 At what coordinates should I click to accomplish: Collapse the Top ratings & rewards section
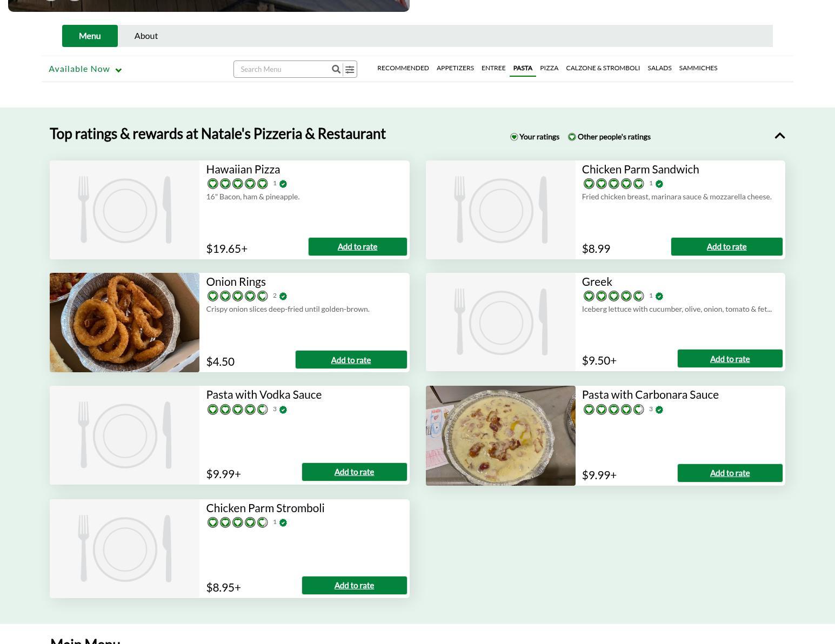[779, 136]
